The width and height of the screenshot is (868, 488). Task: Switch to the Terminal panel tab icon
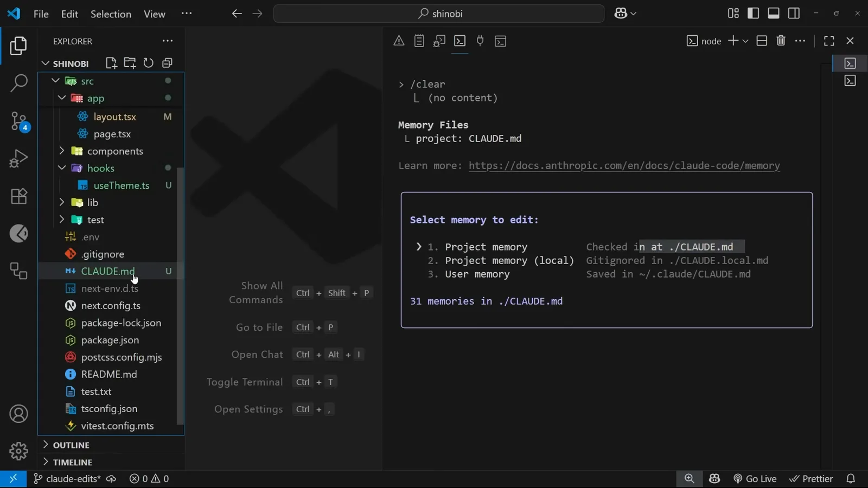point(459,41)
